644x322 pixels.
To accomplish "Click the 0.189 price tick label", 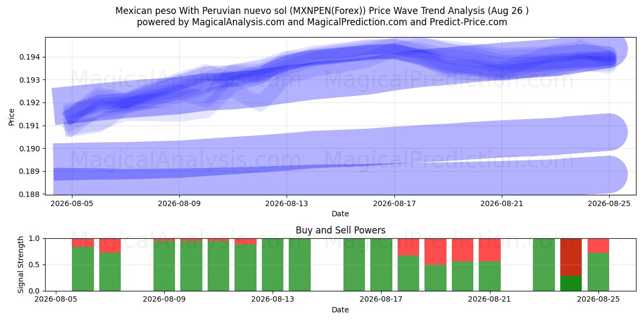I will 31,171.
